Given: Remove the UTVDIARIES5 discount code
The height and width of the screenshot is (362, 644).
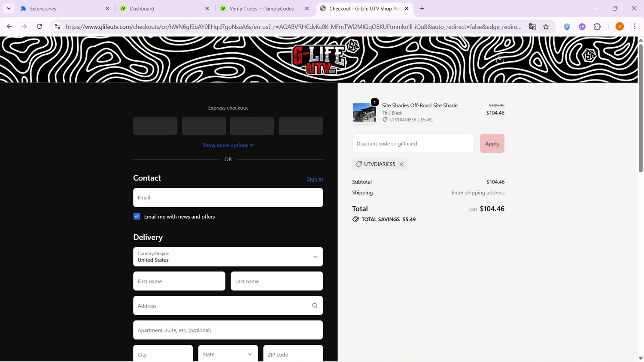Looking at the screenshot, I should tap(401, 164).
